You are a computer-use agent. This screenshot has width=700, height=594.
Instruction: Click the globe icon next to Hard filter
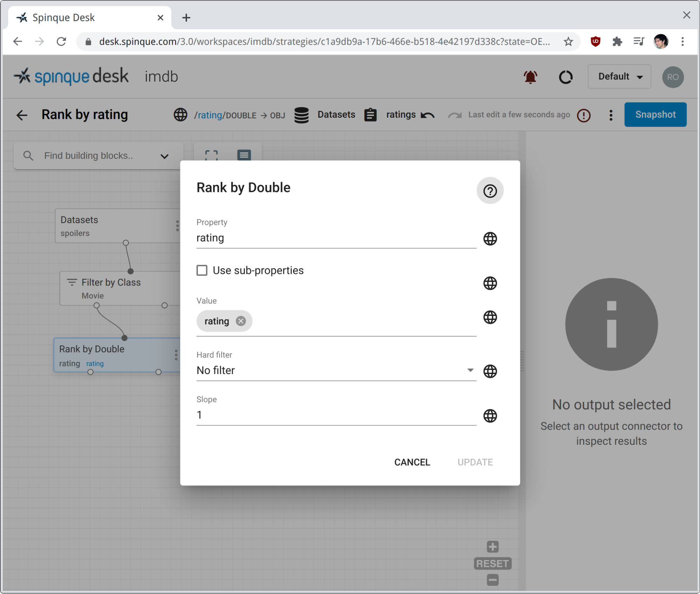pyautogui.click(x=490, y=370)
